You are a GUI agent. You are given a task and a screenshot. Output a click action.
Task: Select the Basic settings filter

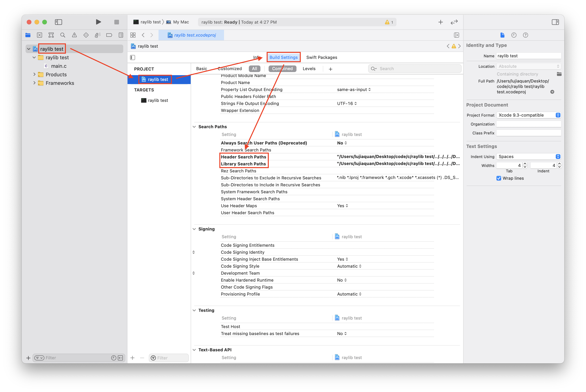click(x=201, y=69)
